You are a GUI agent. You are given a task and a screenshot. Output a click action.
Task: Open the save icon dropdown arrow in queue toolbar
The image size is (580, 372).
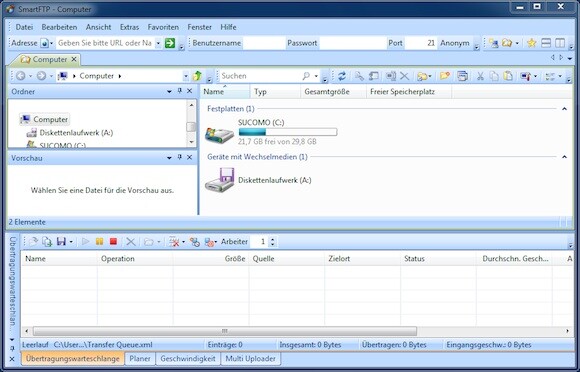pyautogui.click(x=71, y=242)
